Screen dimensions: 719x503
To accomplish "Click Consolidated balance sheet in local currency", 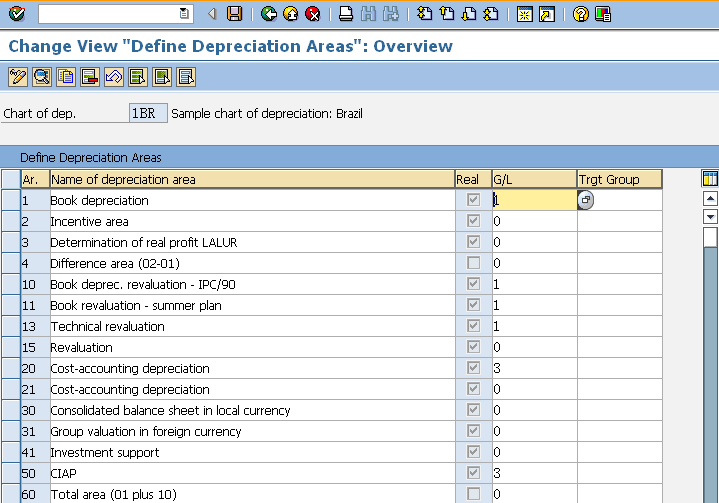I will point(252,410).
